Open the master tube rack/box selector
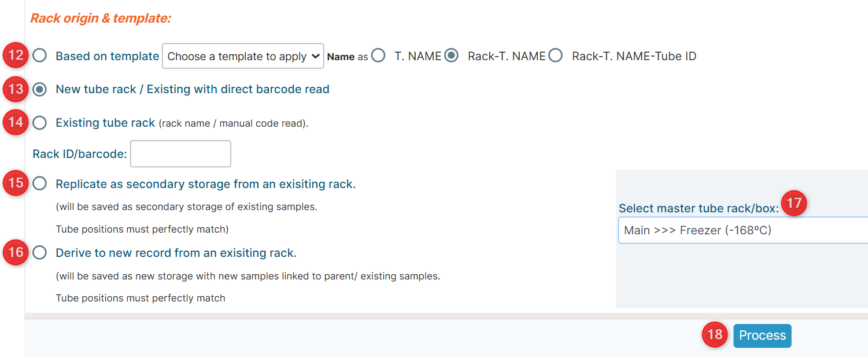 click(743, 230)
